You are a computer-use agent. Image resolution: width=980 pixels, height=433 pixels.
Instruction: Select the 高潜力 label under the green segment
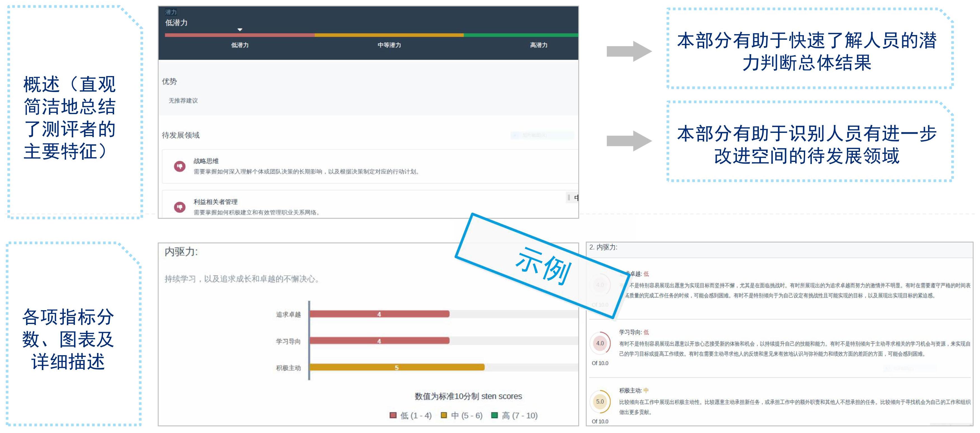(x=538, y=45)
